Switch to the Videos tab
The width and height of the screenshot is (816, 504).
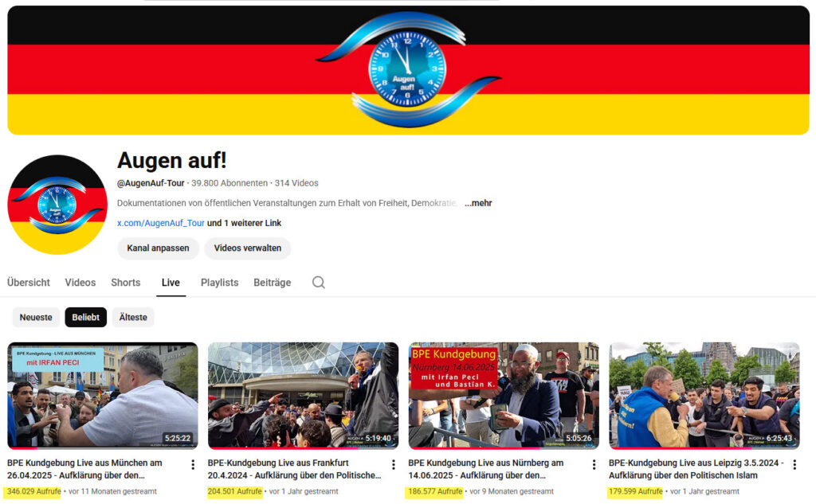pos(80,283)
